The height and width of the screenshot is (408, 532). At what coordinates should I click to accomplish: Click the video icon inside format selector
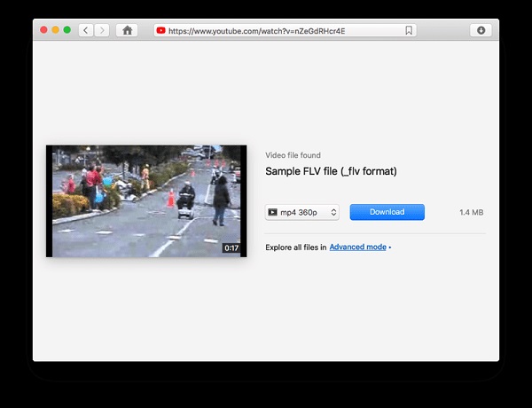tap(272, 213)
